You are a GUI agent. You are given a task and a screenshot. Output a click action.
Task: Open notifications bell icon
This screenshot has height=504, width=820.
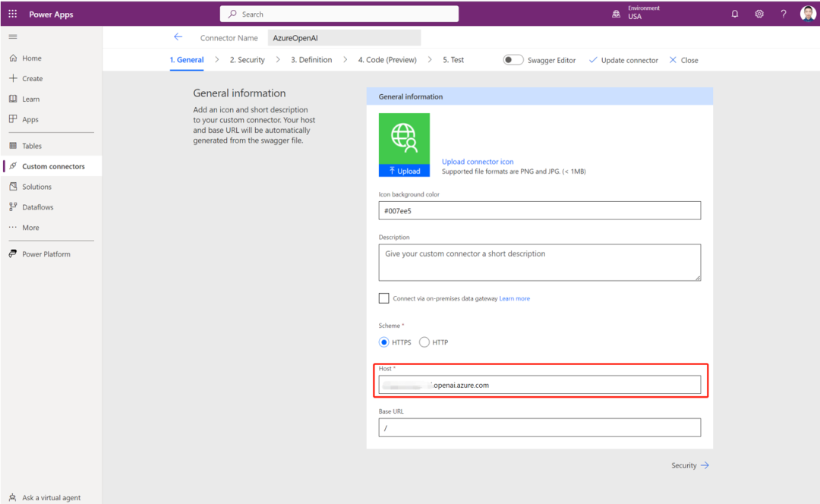735,14
